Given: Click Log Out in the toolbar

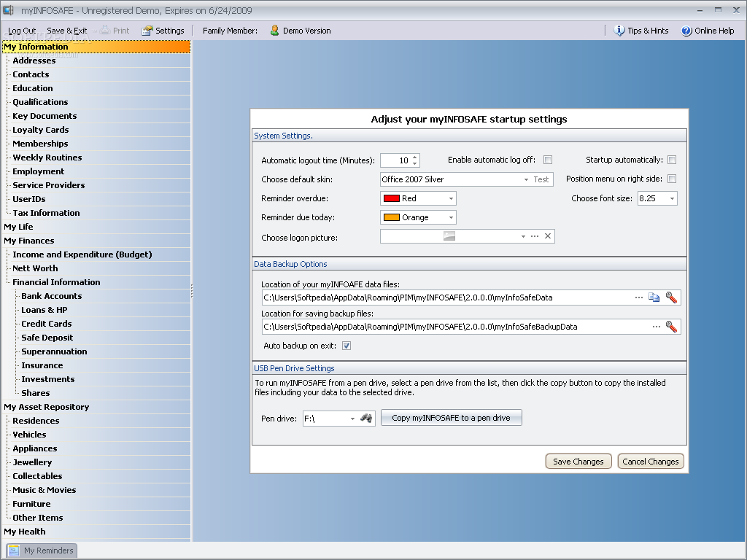Looking at the screenshot, I should point(22,31).
